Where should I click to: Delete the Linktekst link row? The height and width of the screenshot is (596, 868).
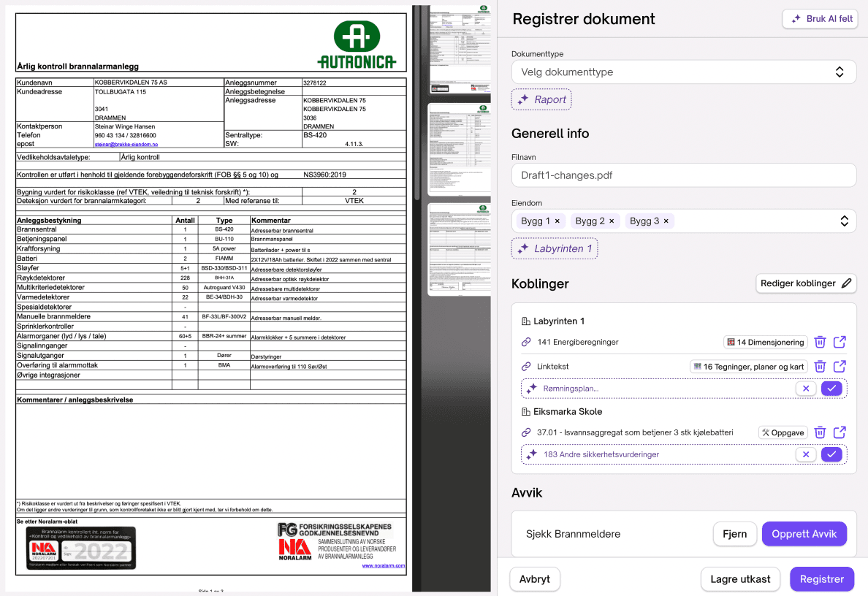click(x=820, y=367)
